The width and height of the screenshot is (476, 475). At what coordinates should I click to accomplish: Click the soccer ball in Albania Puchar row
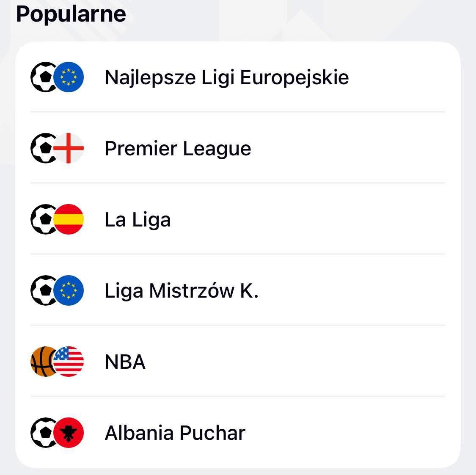pos(42,433)
